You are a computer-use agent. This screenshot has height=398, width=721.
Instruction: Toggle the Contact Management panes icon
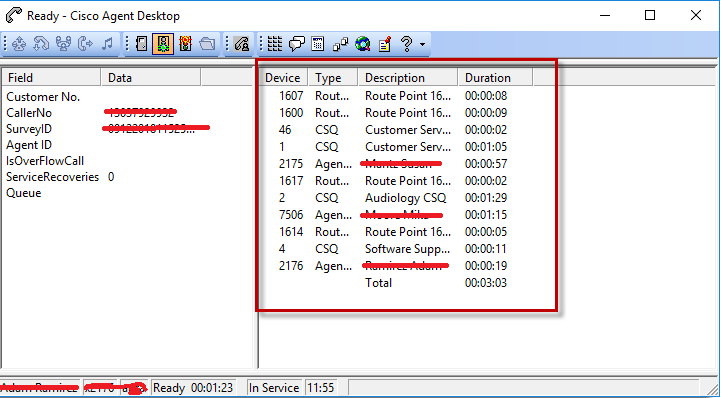341,44
